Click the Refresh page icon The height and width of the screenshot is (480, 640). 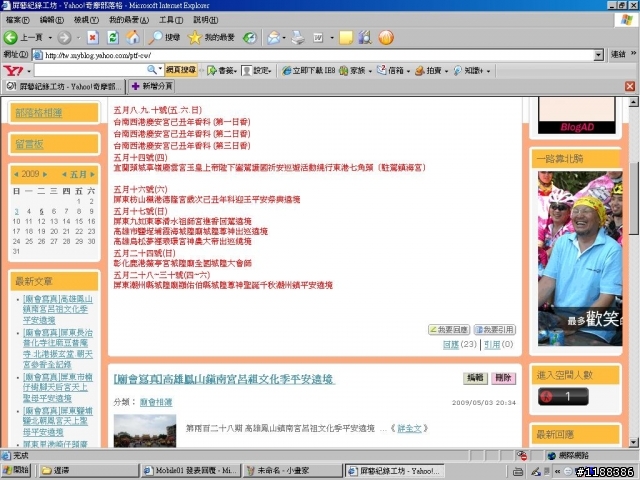[x=113, y=37]
